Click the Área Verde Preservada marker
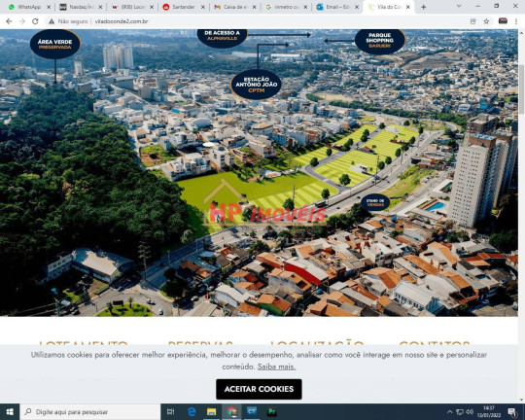 (55, 44)
